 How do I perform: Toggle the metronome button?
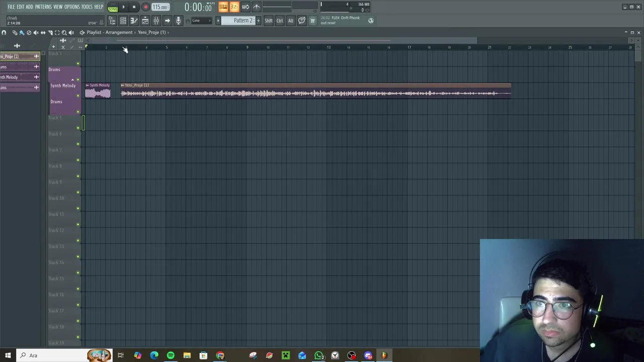pyautogui.click(x=256, y=7)
